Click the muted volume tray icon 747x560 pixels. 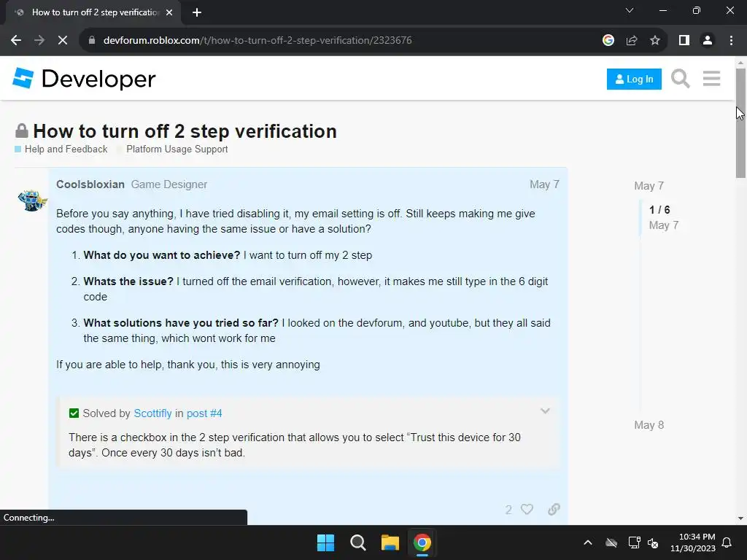653,542
